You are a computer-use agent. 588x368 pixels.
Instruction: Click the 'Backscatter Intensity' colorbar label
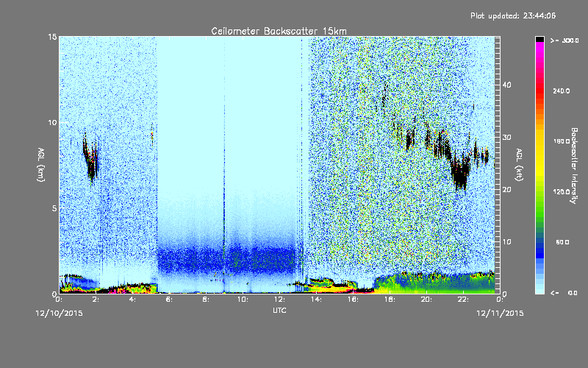[x=574, y=166]
